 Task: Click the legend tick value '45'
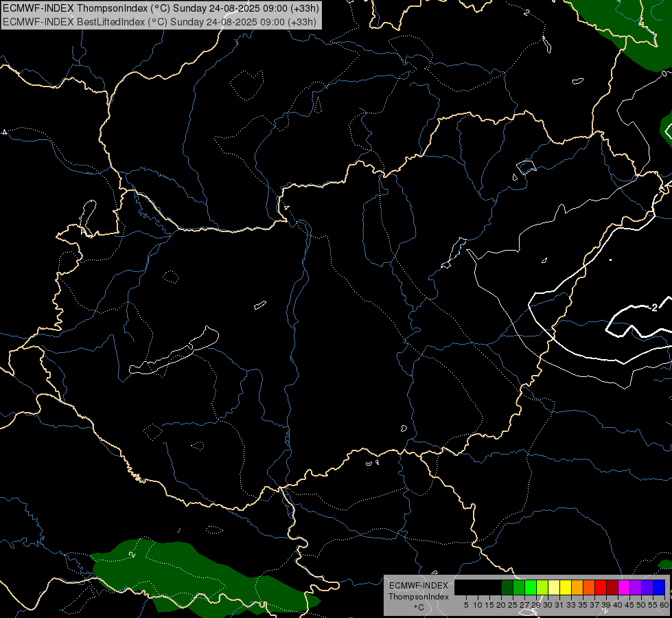[x=629, y=605]
